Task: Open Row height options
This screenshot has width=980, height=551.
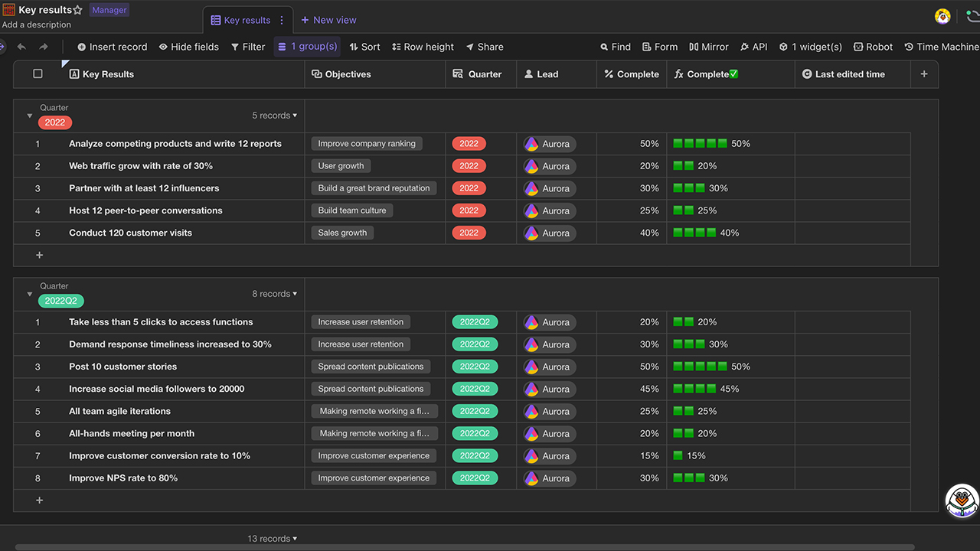Action: coord(423,47)
